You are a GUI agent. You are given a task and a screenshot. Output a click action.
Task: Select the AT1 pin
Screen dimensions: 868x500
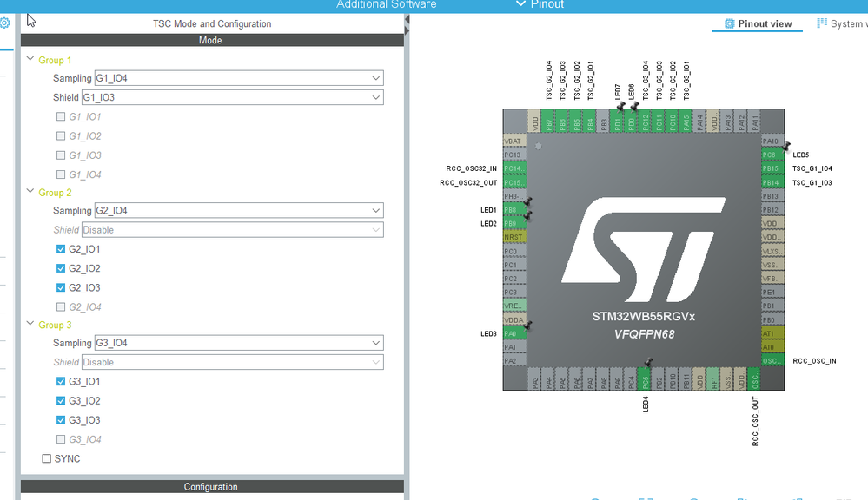772,333
